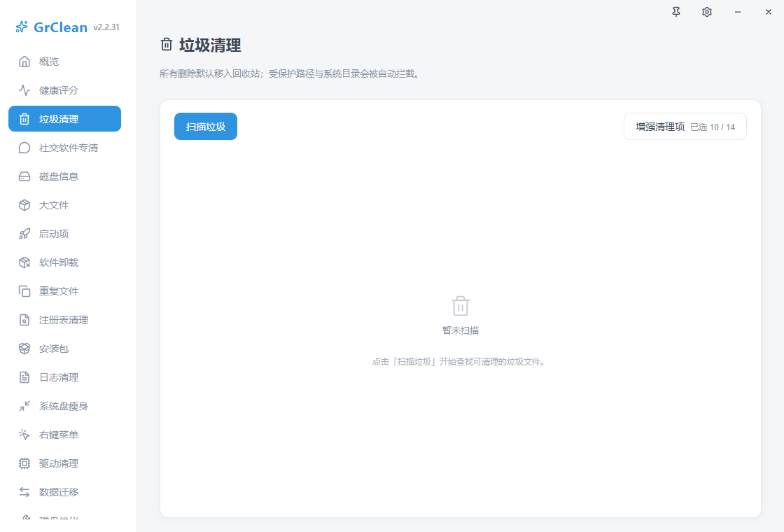The width and height of the screenshot is (784, 532).
Task: Navigate to 启动项
Action: click(x=64, y=234)
